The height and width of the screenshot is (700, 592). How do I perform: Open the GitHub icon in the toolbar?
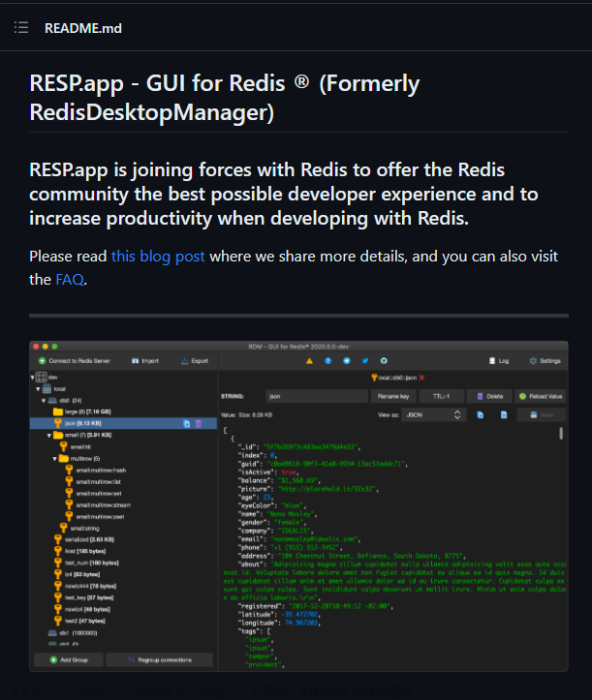384,361
